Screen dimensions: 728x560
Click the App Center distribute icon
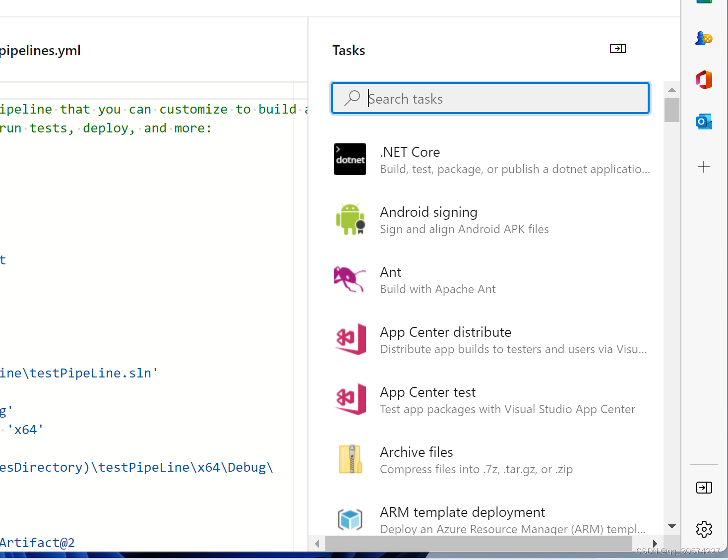point(350,339)
